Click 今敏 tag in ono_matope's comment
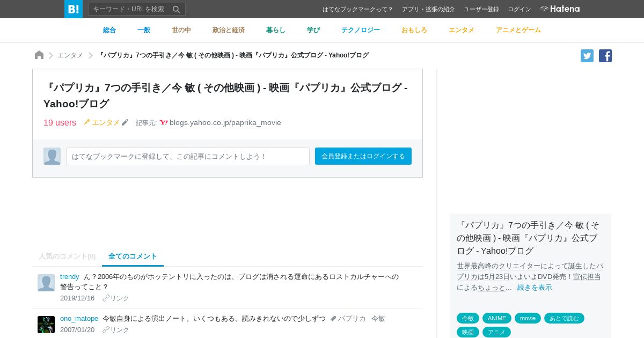Viewport: 644px width, 338px height. (x=378, y=318)
